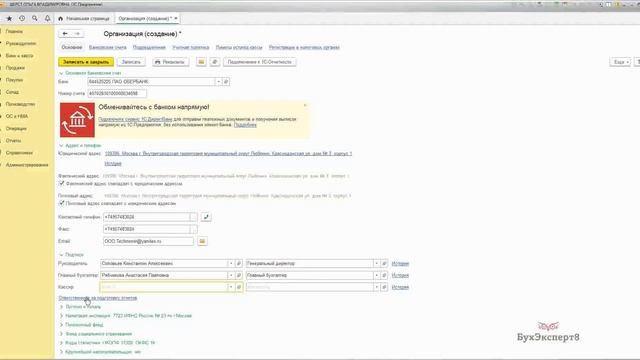Image resolution: width=640 pixels, height=360 pixels.
Task: Open the notifications bell icon
Action: click(47, 18)
